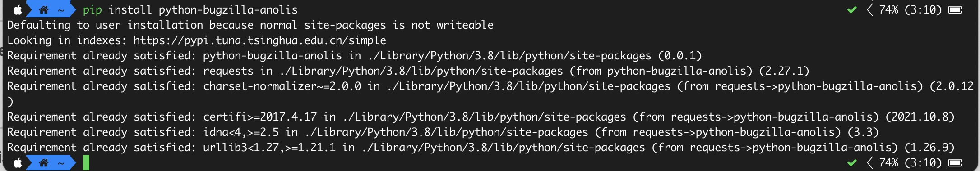Click the battery icon on top line
Viewport: 980px width, 171px height.
pos(956,10)
